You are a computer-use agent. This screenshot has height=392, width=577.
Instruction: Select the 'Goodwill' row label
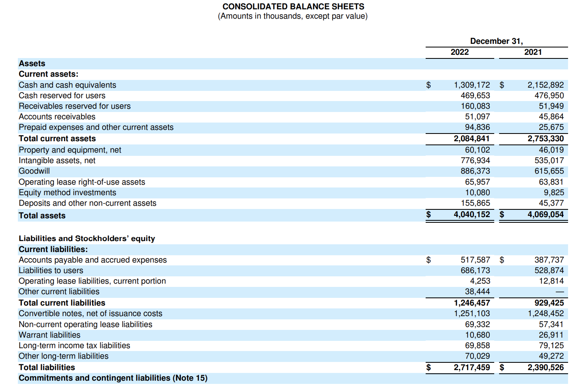pos(34,171)
